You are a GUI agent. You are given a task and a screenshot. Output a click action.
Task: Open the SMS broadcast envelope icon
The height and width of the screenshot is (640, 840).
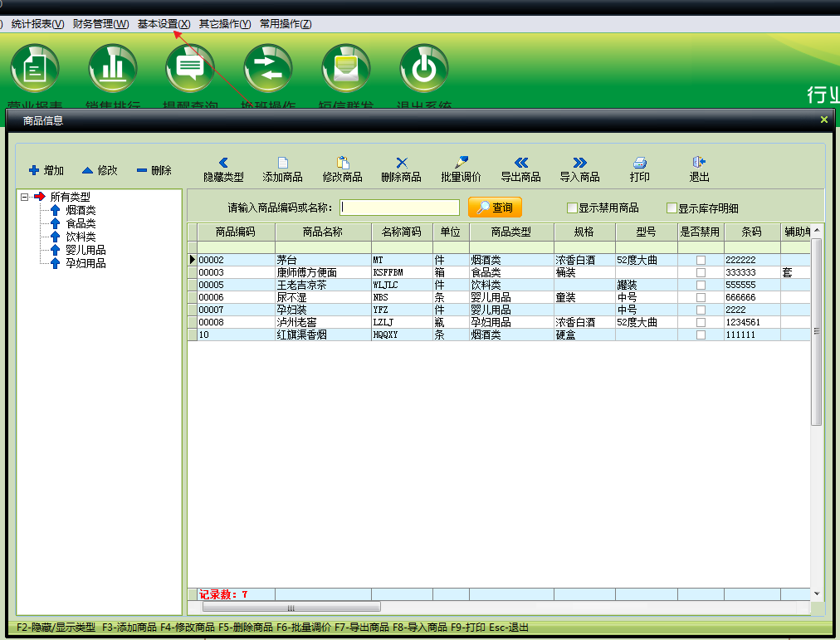[x=346, y=68]
